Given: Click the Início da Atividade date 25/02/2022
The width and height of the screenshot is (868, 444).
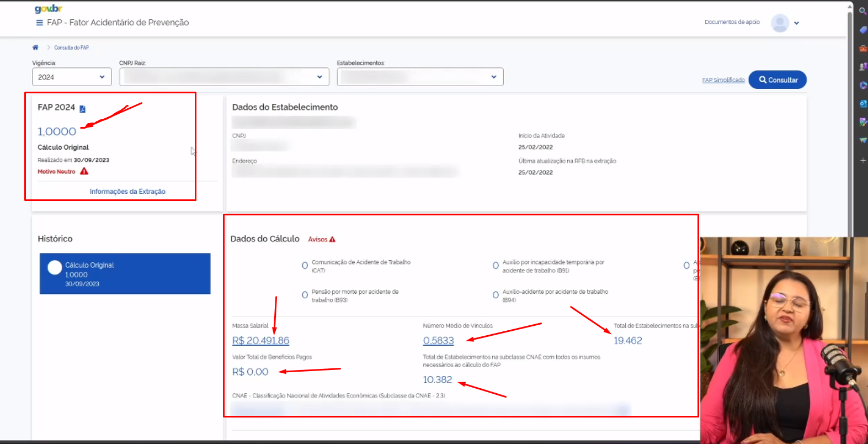Looking at the screenshot, I should 535,147.
